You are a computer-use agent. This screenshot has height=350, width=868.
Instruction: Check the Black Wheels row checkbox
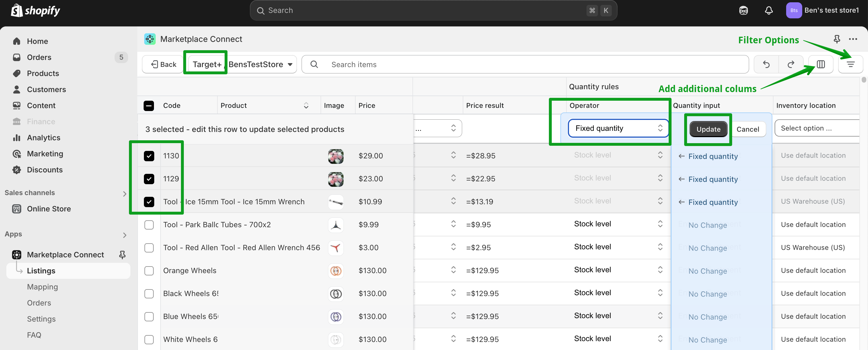(x=149, y=293)
